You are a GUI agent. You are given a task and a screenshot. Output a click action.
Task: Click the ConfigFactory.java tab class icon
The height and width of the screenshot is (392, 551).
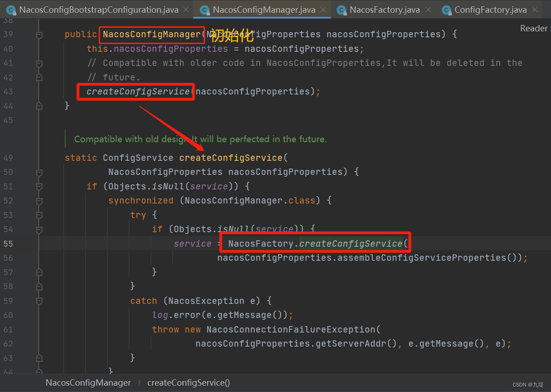coord(446,10)
